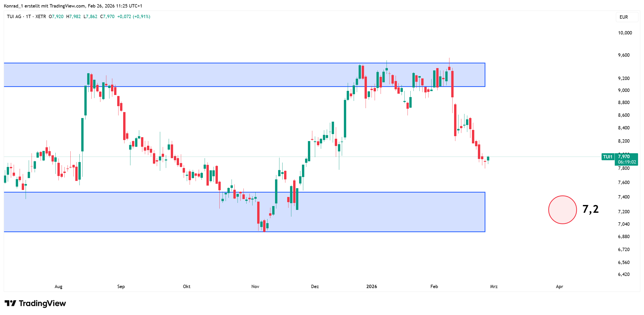The image size is (644, 315).
Task: Click the TUI1 green symbol tag
Action: pyautogui.click(x=608, y=157)
